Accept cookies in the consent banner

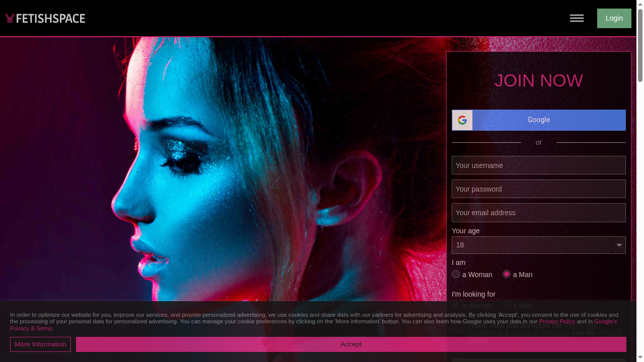(351, 344)
